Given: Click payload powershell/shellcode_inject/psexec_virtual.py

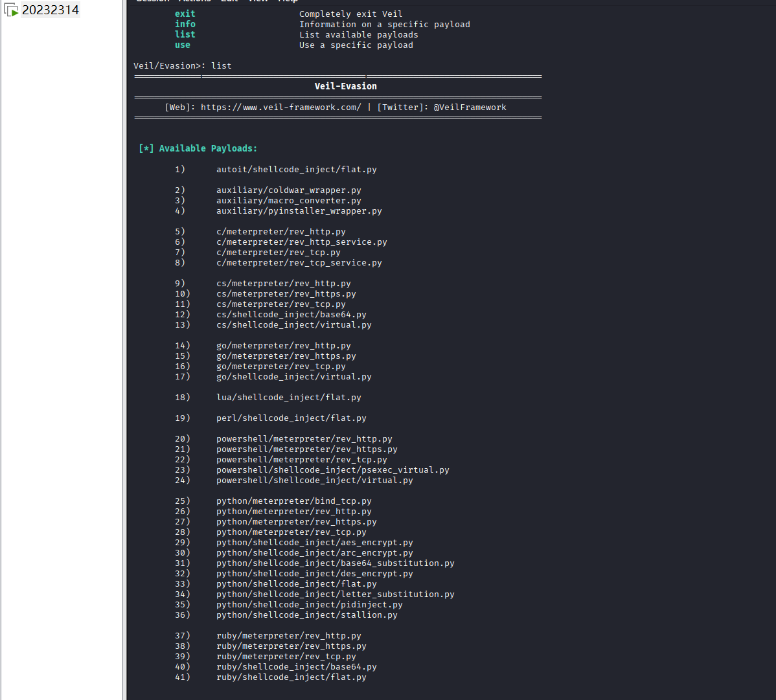Looking at the screenshot, I should (x=333, y=470).
